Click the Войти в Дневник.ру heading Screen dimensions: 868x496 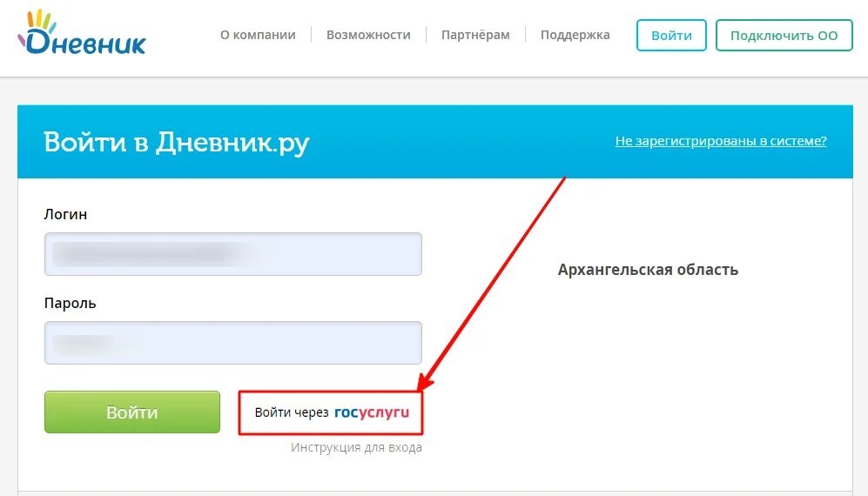click(x=177, y=143)
